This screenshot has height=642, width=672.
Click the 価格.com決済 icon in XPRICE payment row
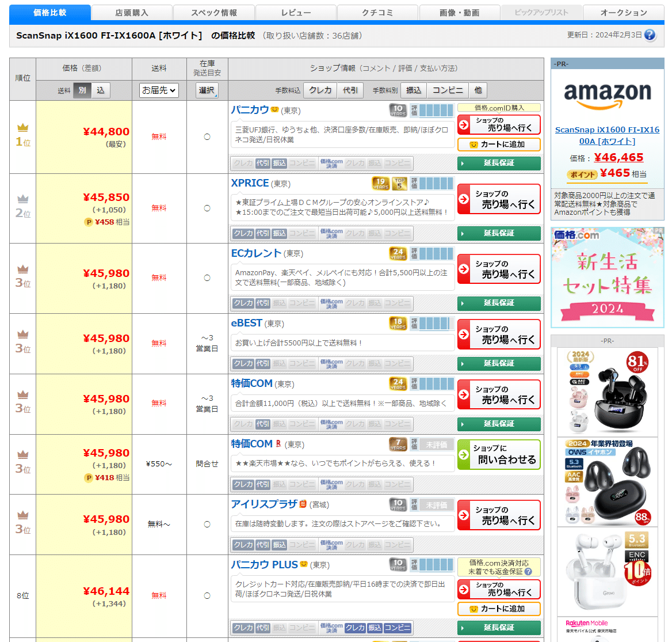coord(331,233)
